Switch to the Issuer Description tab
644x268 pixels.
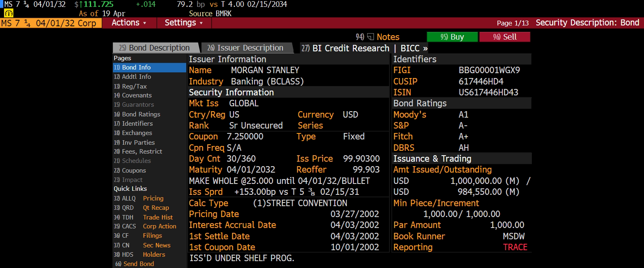(247, 48)
